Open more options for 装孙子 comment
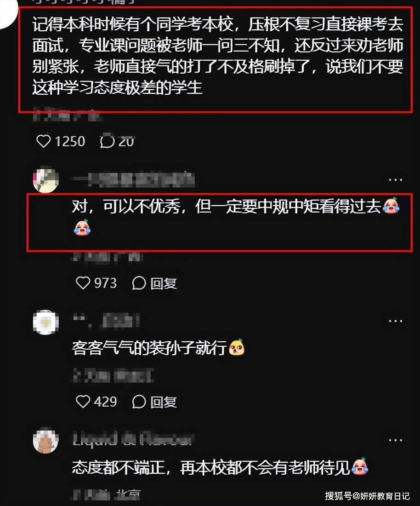420x506 pixels. (395, 321)
